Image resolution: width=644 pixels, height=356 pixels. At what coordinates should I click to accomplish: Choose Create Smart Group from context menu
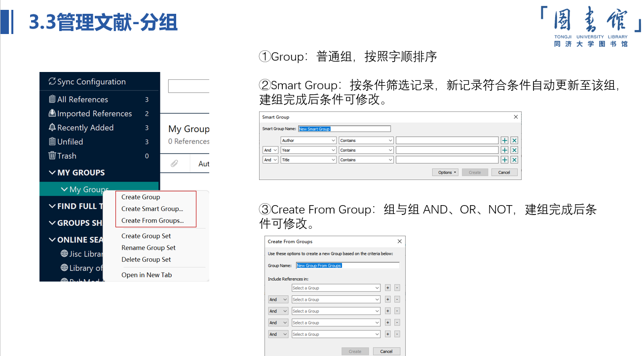[152, 209]
